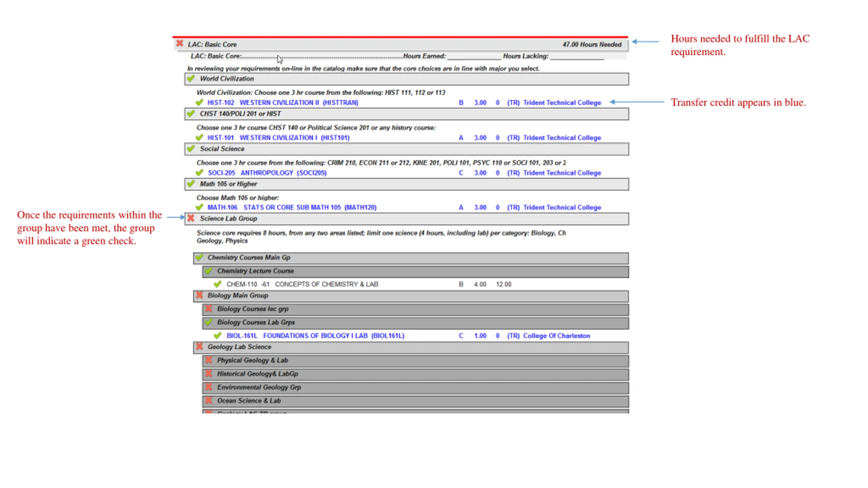This screenshot has width=868, height=488.
Task: Expand the Science Lab Group header
Action: point(407,219)
